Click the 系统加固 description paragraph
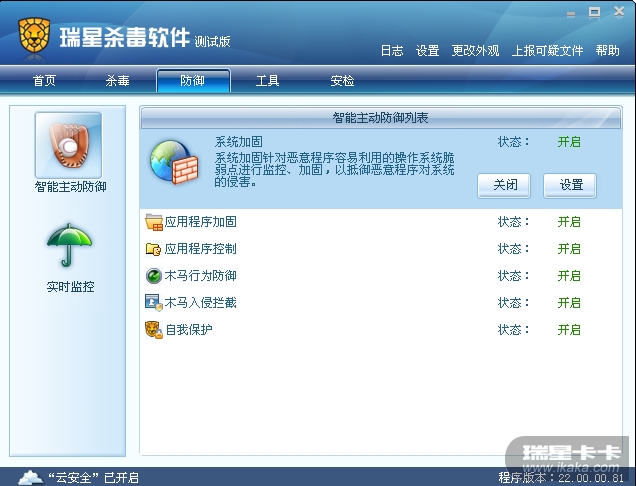The width and height of the screenshot is (636, 486). coord(334,170)
